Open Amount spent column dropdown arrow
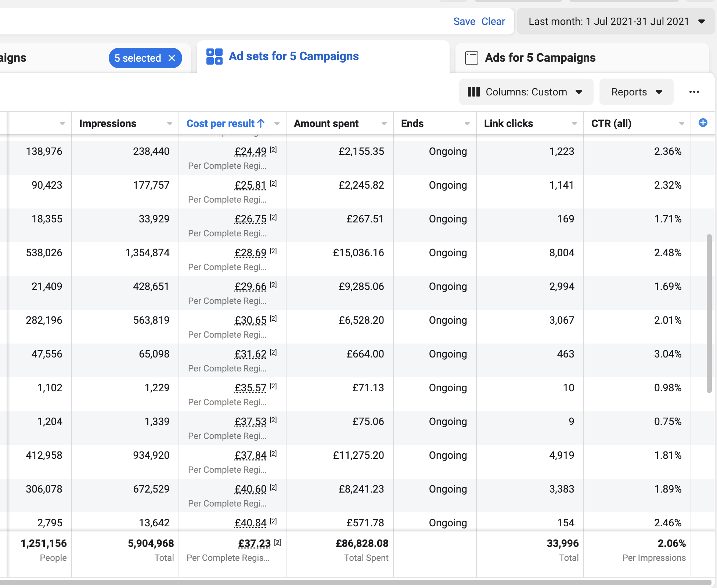717x588 pixels. point(384,124)
